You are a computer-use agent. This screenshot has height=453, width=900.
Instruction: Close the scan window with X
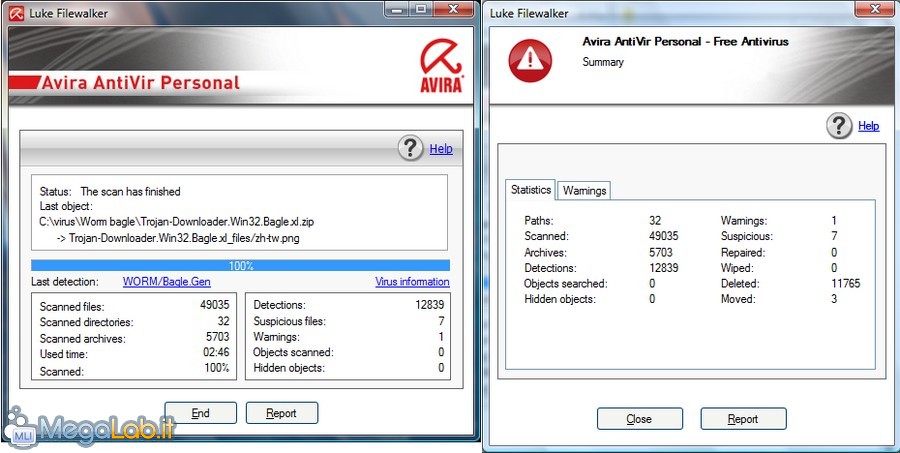[453, 9]
